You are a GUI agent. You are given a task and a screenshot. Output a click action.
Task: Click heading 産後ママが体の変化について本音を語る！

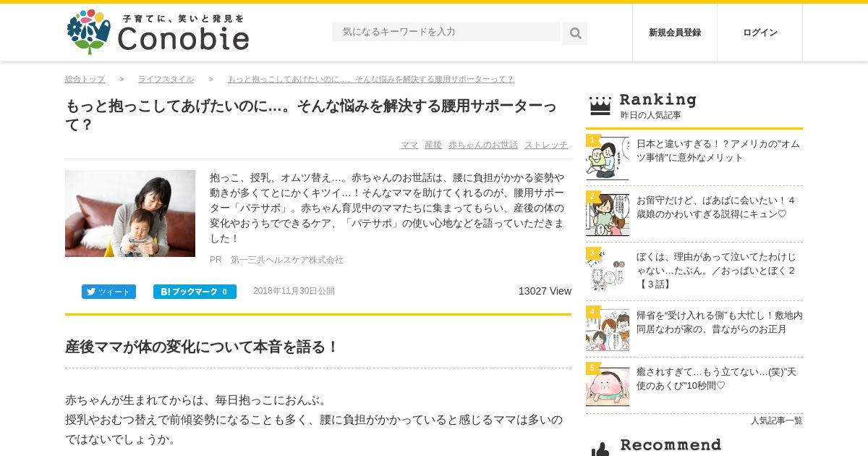(202, 347)
